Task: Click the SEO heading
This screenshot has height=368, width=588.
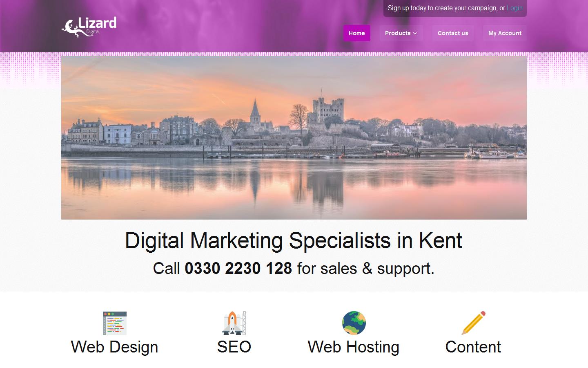Action: point(234,347)
